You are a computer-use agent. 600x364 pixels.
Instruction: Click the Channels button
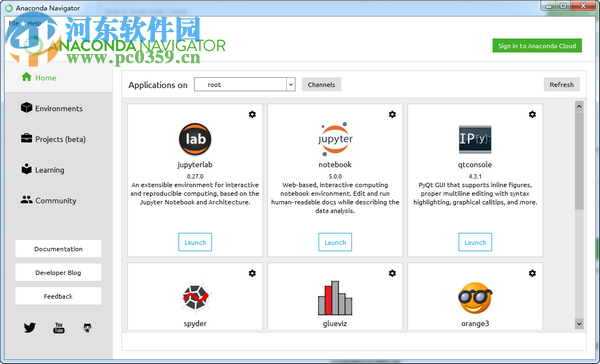(x=321, y=85)
